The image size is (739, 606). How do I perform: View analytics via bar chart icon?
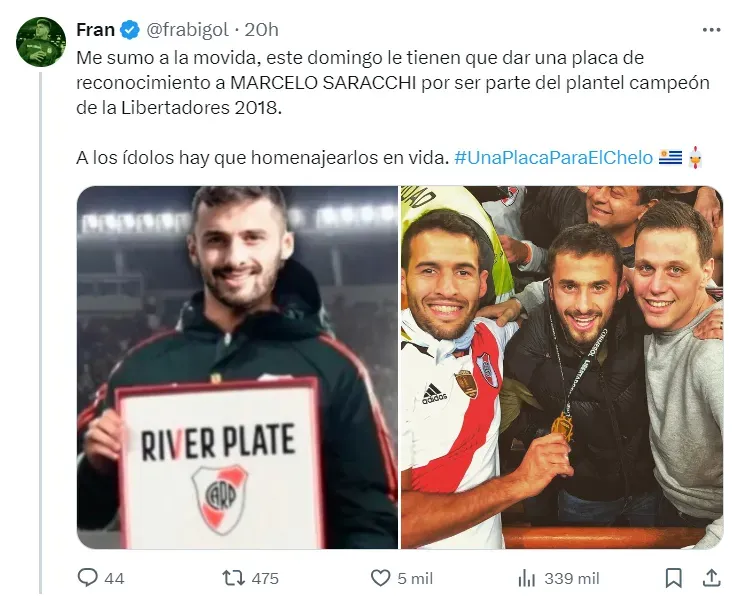(x=527, y=578)
